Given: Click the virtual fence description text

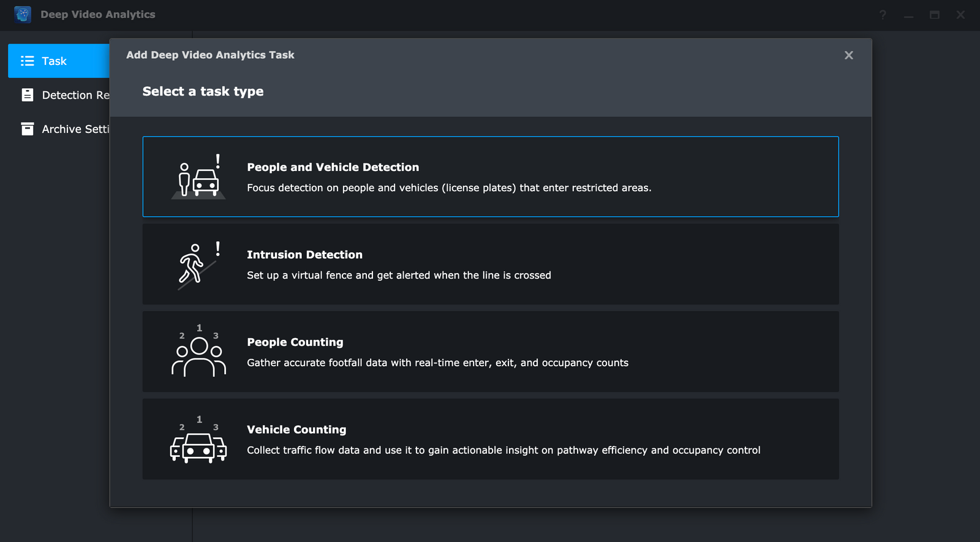Looking at the screenshot, I should click(399, 276).
